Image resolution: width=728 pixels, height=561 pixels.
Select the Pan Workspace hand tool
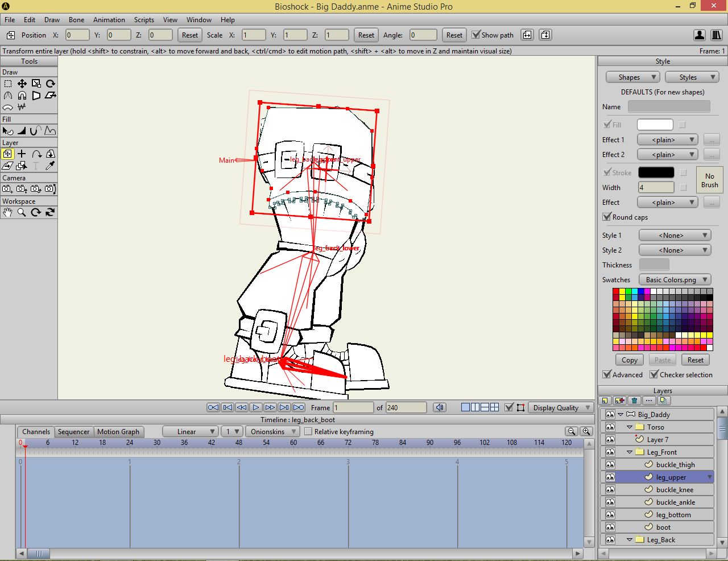pos(8,212)
